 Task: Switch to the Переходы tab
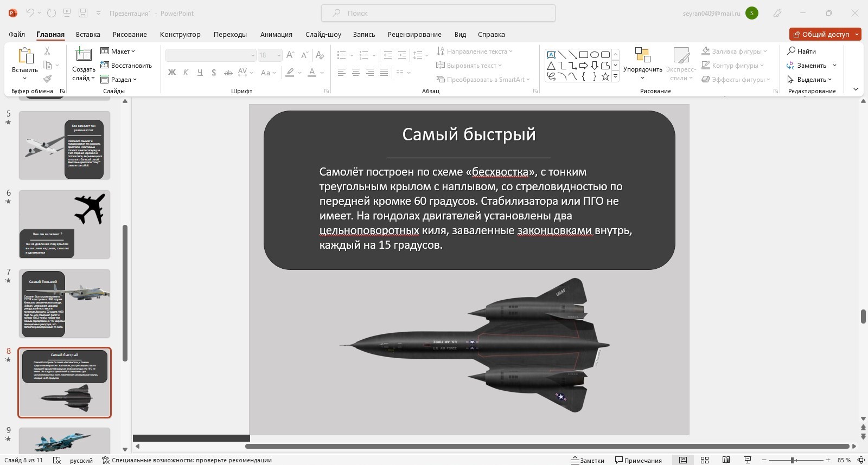tap(230, 34)
